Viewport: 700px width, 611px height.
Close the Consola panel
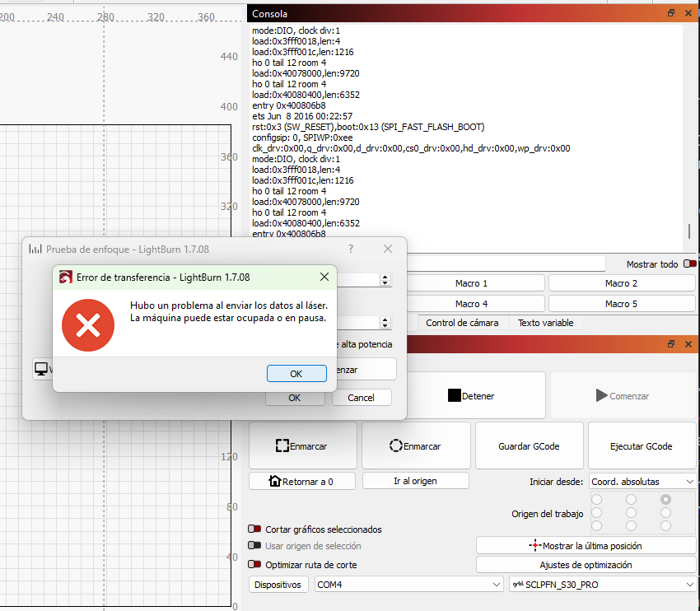click(688, 13)
